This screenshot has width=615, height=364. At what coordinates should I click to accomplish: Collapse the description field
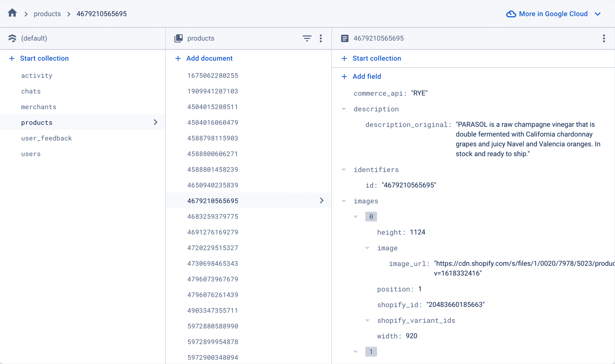point(344,109)
